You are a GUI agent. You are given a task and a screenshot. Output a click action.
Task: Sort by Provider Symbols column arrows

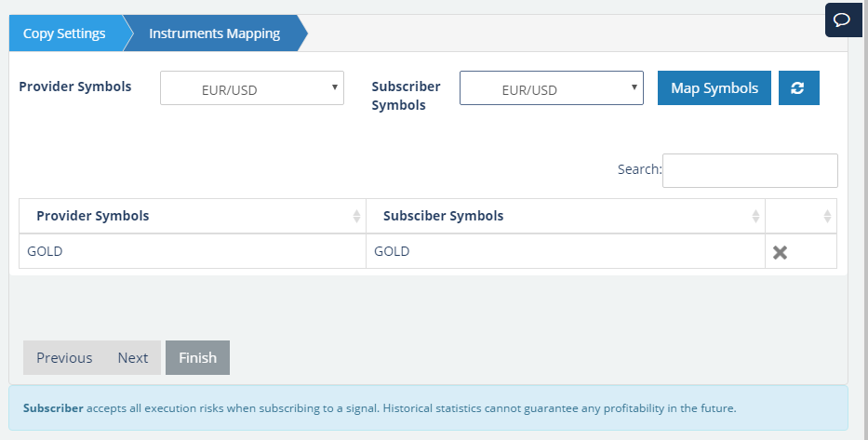point(356,216)
